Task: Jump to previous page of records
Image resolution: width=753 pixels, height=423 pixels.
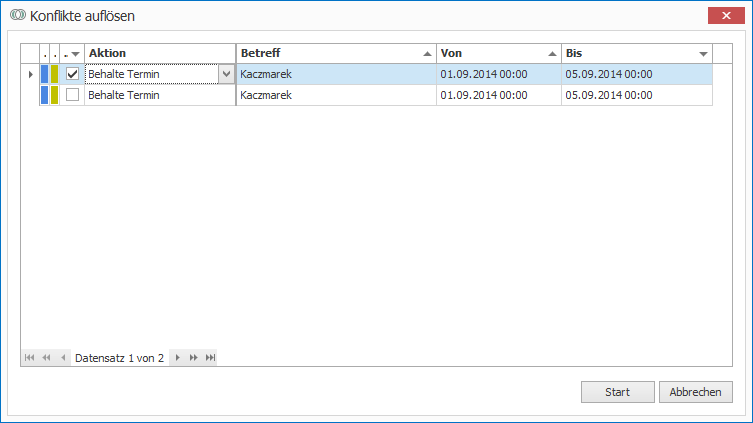Action: (46, 357)
